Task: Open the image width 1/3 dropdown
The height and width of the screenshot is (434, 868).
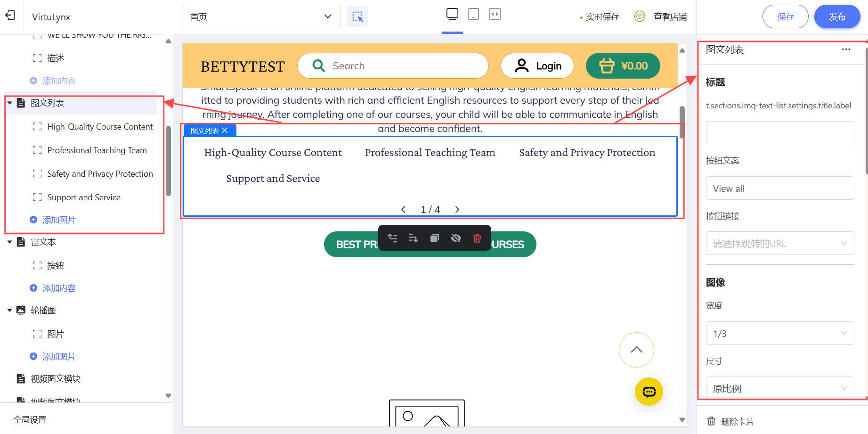Action: pyautogui.click(x=780, y=333)
